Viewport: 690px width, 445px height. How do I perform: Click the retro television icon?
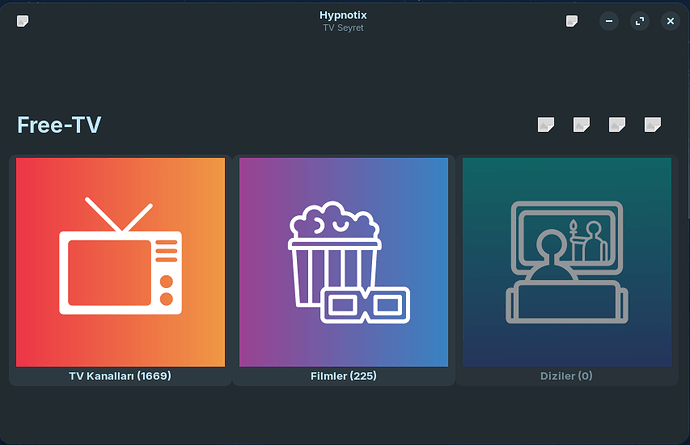click(x=121, y=256)
